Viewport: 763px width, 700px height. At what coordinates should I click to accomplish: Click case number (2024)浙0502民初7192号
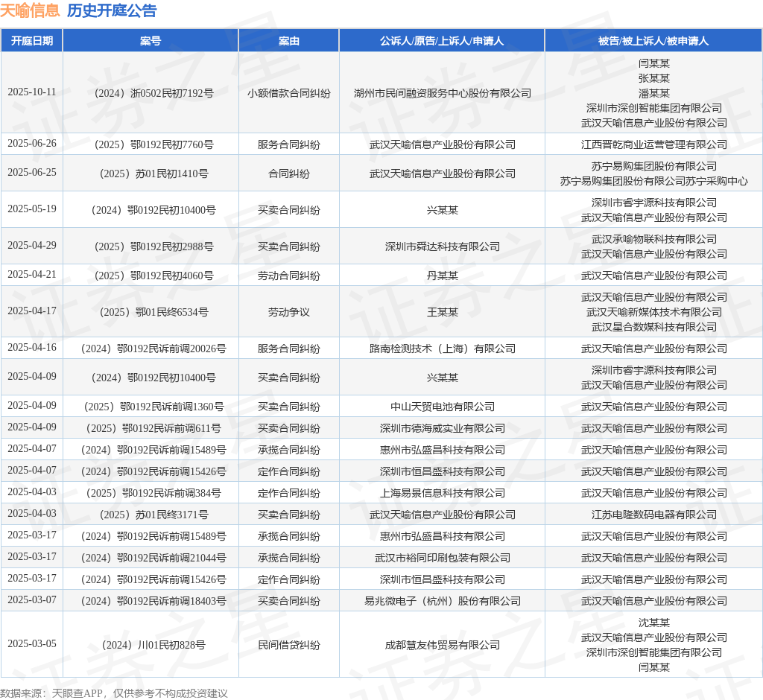(x=153, y=93)
